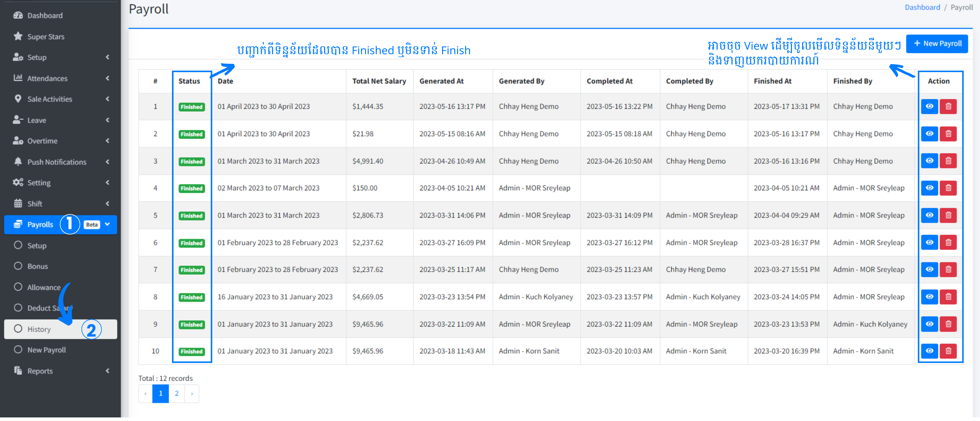The height and width of the screenshot is (421, 980).
Task: Expand the Setup menu chevron
Action: tap(108, 57)
